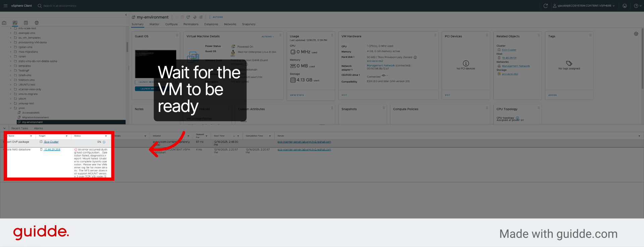Select the vms-to-migrate folder
Image resolution: width=644 pixels, height=247 pixels.
[28, 94]
